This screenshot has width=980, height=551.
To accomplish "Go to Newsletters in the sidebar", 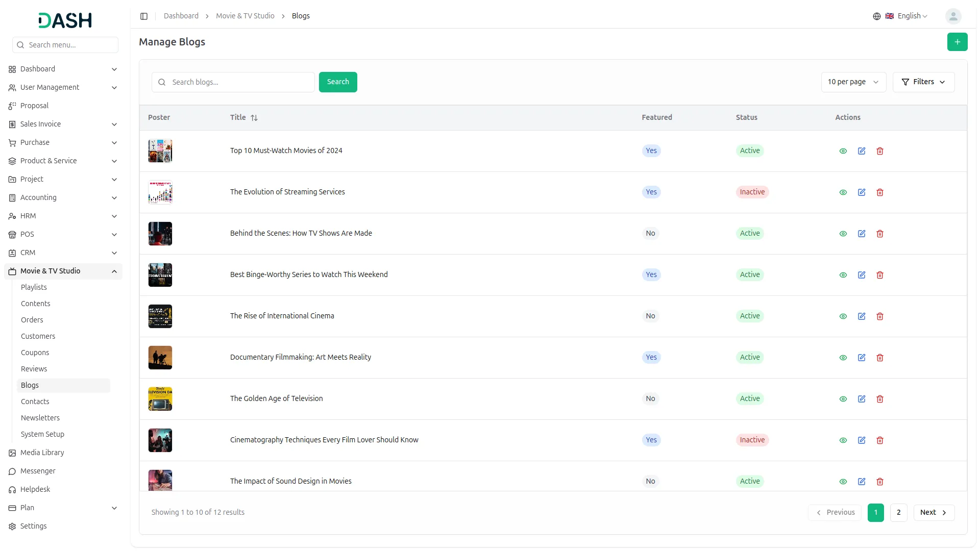I will [40, 418].
